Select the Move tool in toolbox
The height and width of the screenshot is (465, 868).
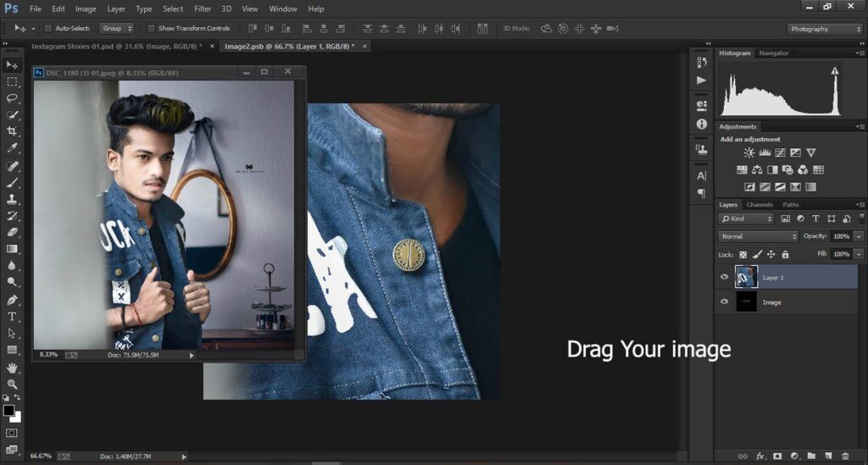[x=12, y=65]
